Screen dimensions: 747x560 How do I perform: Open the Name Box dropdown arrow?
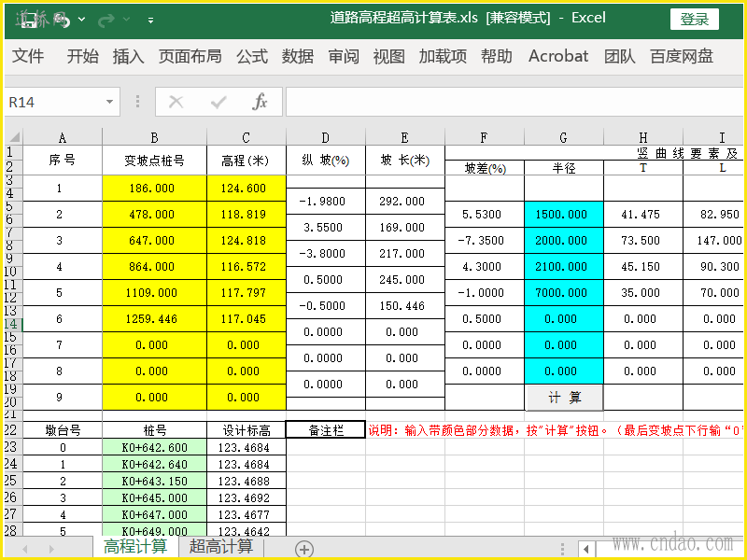(x=109, y=102)
